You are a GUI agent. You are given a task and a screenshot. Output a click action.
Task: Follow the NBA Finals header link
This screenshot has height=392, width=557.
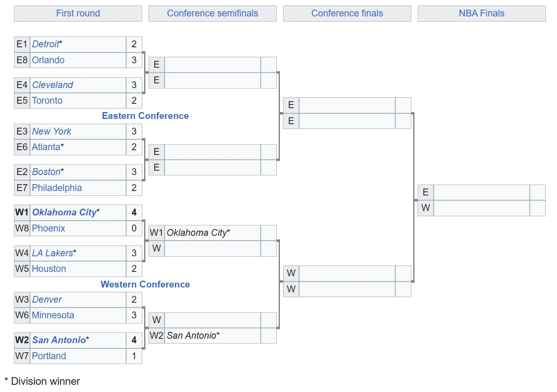pyautogui.click(x=481, y=13)
